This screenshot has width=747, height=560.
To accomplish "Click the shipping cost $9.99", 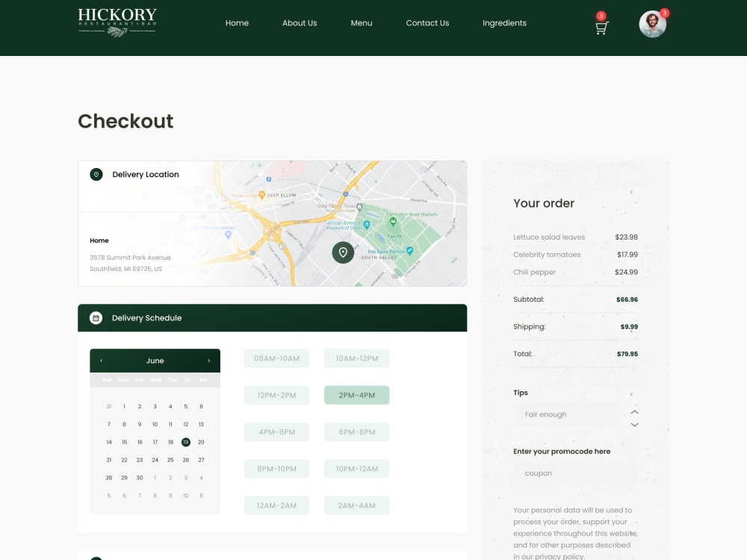I will pos(629,327).
